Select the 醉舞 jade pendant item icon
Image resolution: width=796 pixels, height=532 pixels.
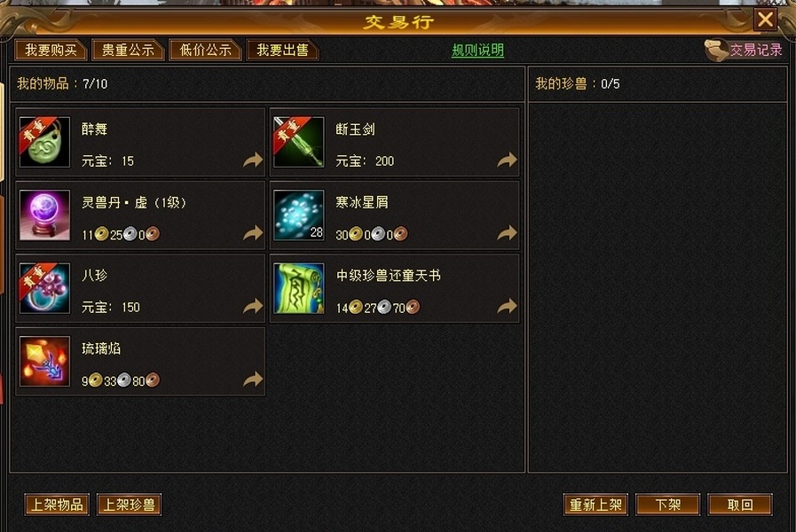point(44,142)
